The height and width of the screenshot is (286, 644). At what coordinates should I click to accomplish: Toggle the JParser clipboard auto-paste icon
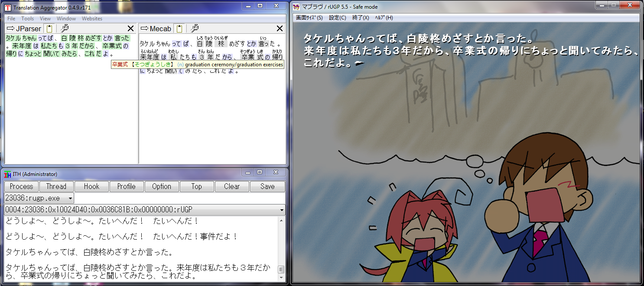click(49, 29)
